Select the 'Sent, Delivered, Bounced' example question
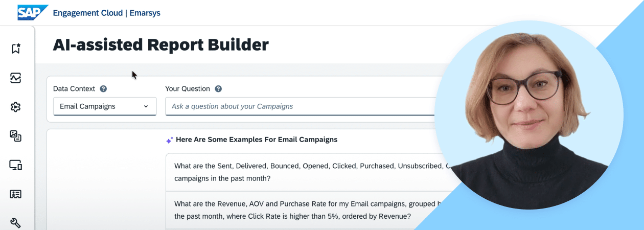 pyautogui.click(x=307, y=172)
